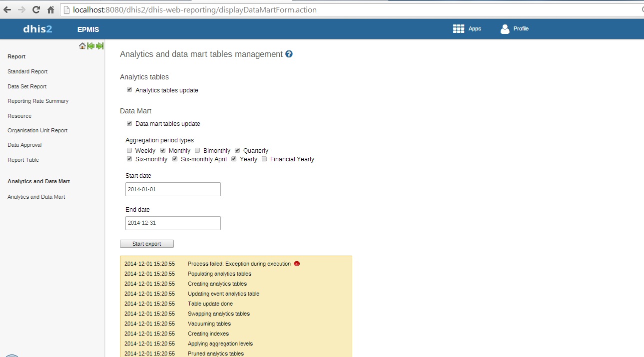
Task: Open Report Table in sidebar
Action: [23, 160]
